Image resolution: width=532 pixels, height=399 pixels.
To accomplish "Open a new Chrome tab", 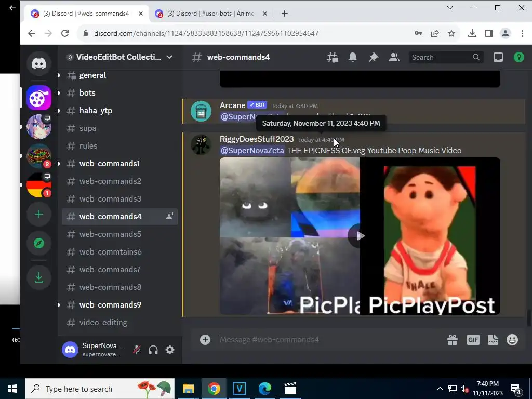I will pos(285,14).
